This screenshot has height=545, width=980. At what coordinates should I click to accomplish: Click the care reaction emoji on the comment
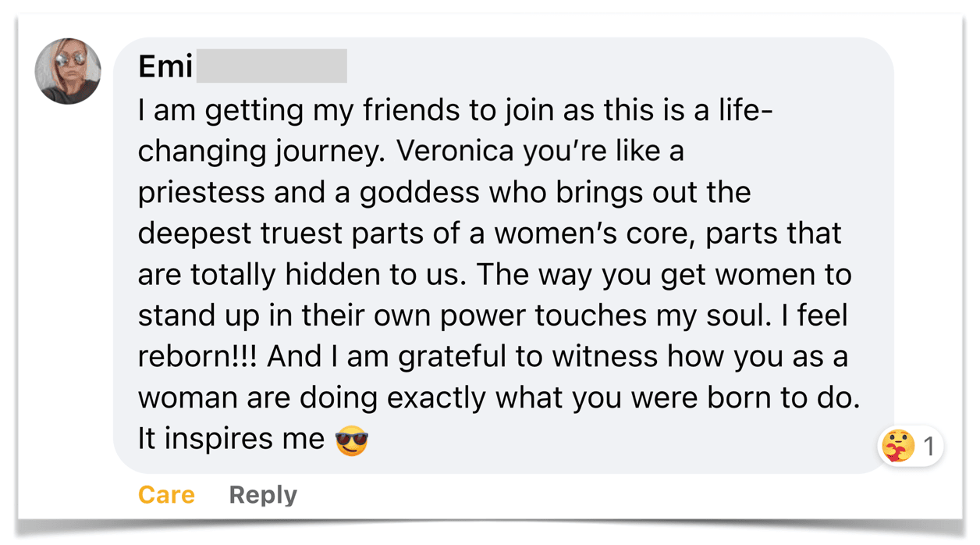[x=898, y=447]
